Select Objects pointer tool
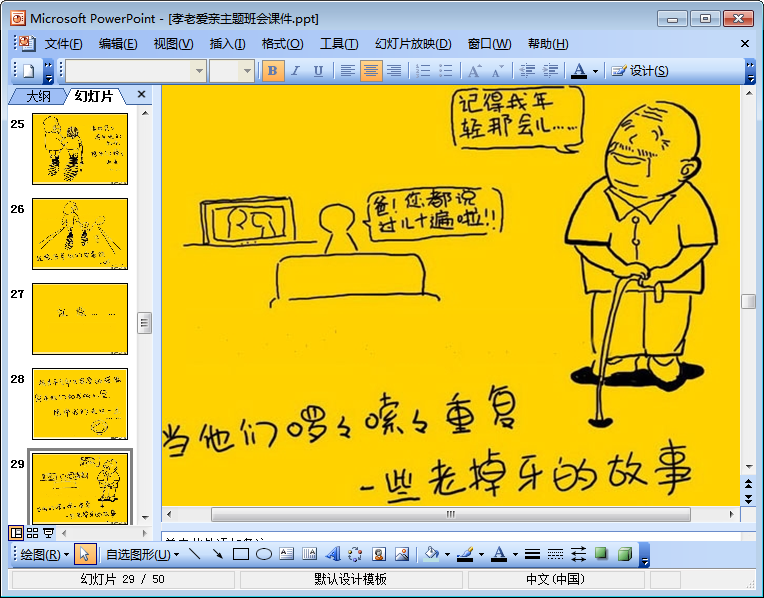764x598 pixels. (85, 555)
